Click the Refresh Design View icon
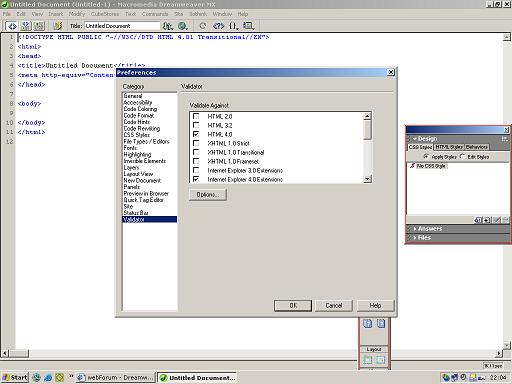This screenshot has height=384, width=512. pyautogui.click(x=203, y=26)
